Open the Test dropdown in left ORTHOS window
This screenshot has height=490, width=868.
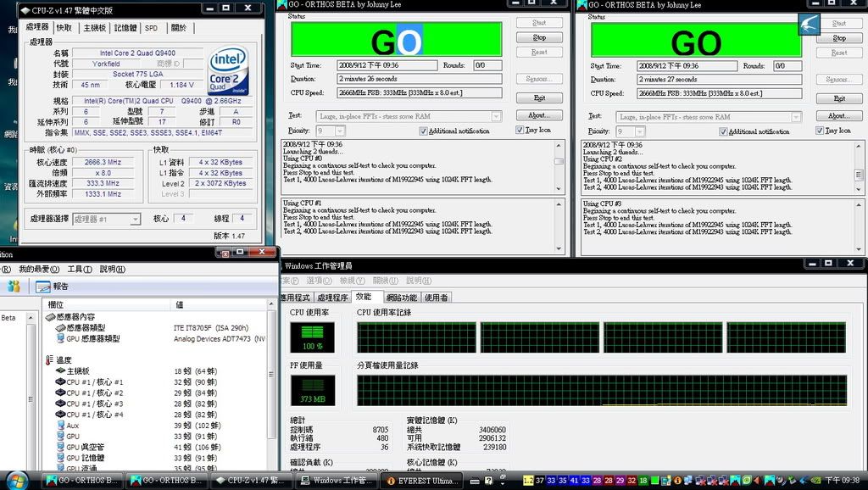coord(496,116)
